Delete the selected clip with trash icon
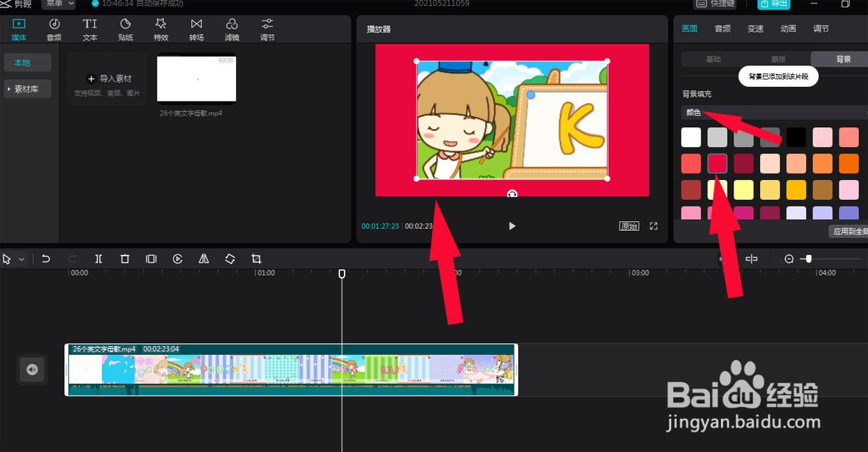The image size is (868, 452). pos(125,259)
